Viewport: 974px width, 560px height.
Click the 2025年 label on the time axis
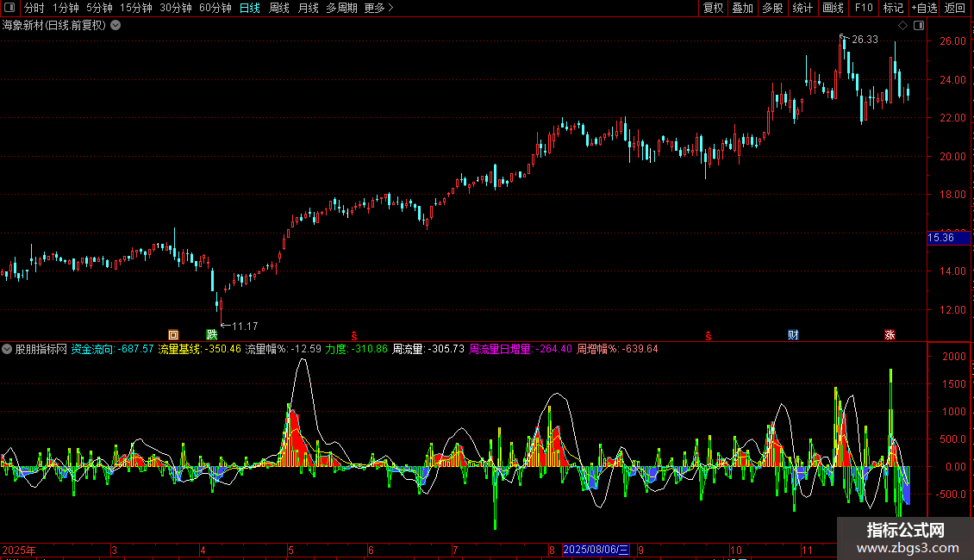19,550
